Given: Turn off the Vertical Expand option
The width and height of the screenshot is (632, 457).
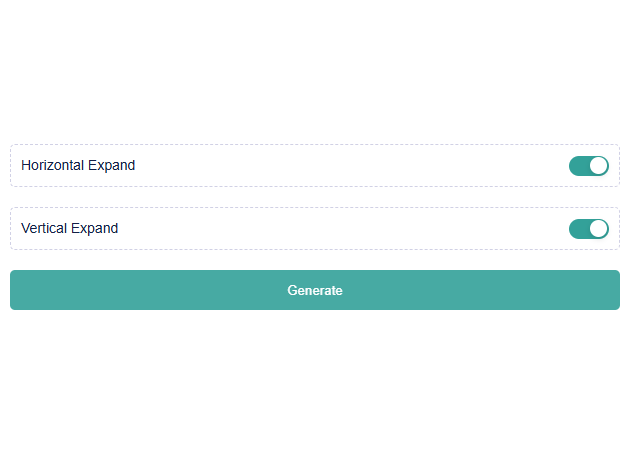Looking at the screenshot, I should pos(588,229).
